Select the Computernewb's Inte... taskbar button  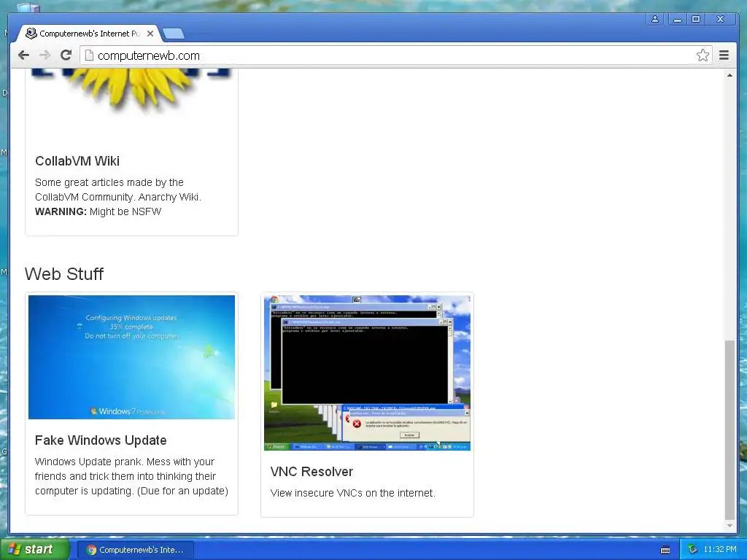136,550
